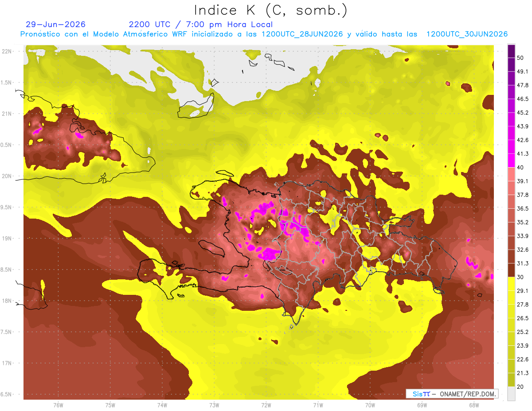Click the '18N' latitude label
Image resolution: width=532 pixels, height=411 pixels.
(8, 301)
